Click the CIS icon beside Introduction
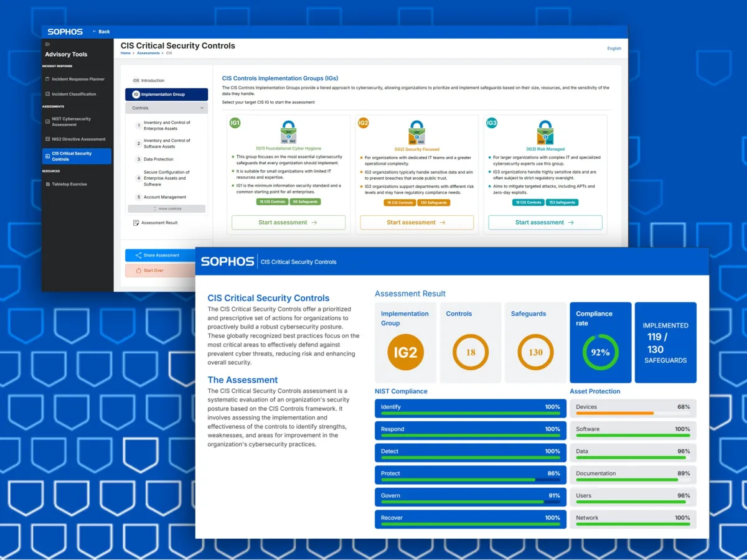Screen dimensions: 747x560 (x=136, y=81)
